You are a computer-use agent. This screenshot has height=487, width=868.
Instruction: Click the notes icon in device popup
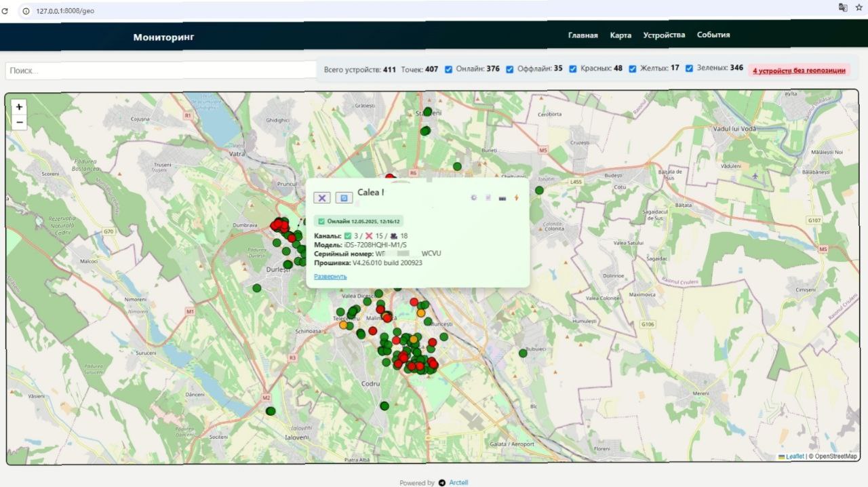coord(488,198)
